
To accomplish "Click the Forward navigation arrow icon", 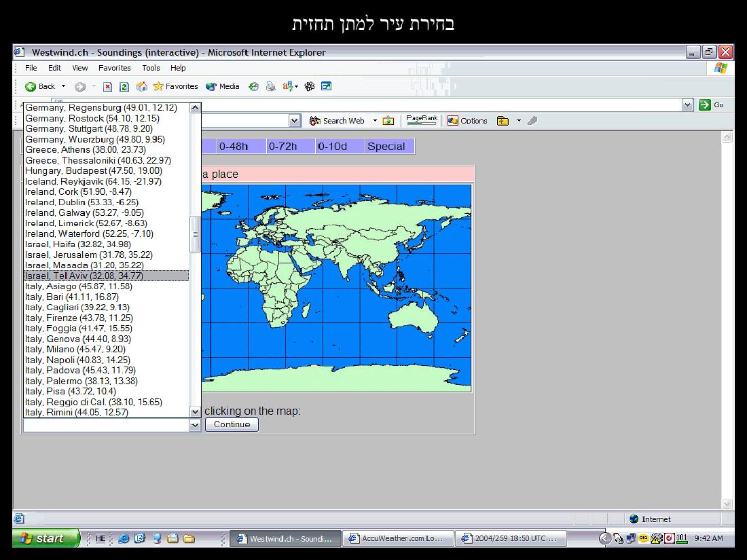I will point(80,87).
